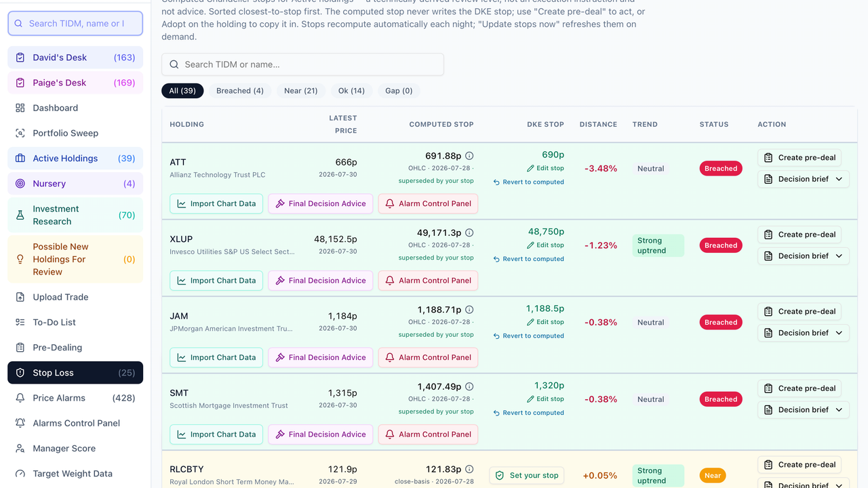Screen dimensions: 868x488
Task: Click the Search TIDM or name box
Action: (x=302, y=64)
